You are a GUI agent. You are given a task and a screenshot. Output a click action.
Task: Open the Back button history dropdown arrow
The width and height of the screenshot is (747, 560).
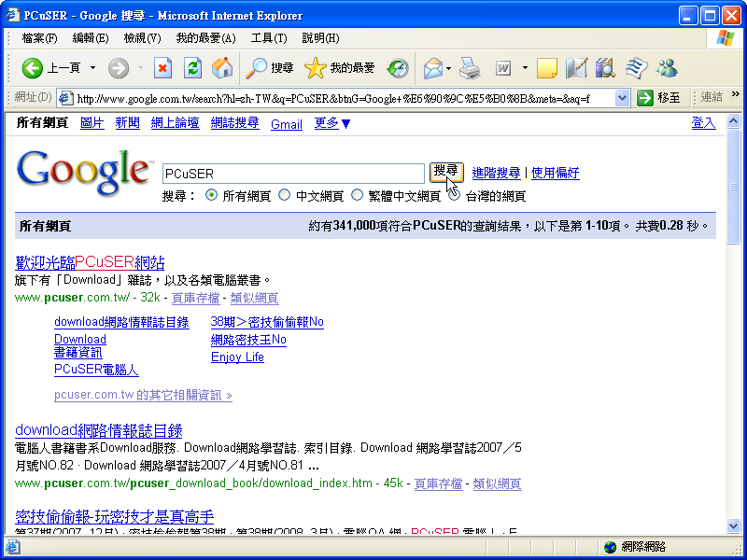92,68
